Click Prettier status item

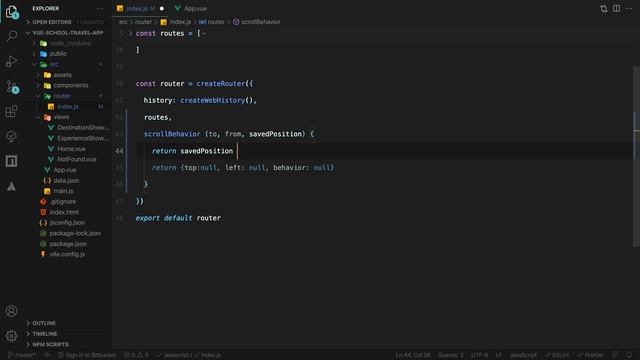tap(590, 355)
